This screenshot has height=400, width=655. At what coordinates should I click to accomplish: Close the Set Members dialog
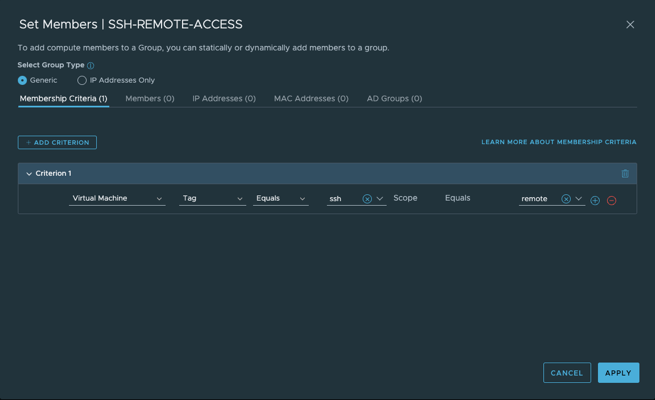point(630,25)
